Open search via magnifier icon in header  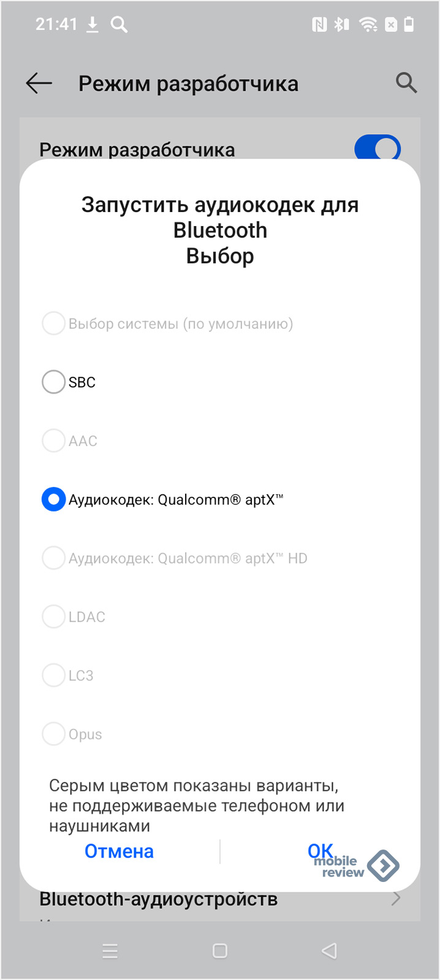pos(406,83)
